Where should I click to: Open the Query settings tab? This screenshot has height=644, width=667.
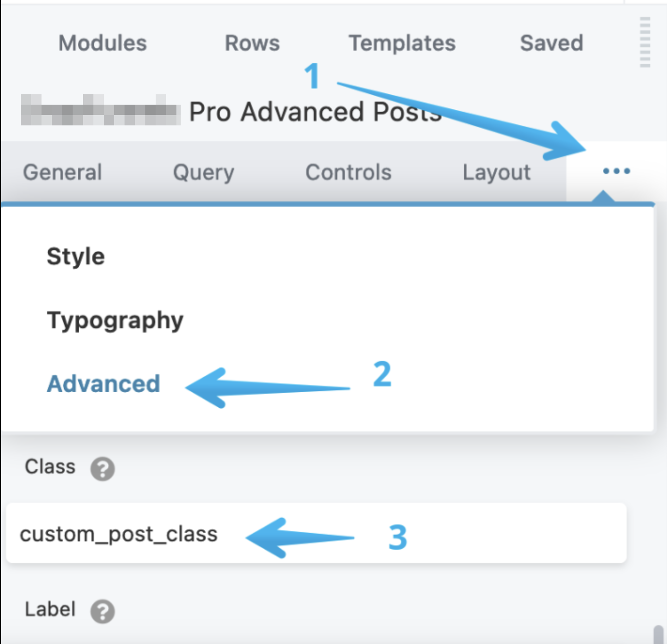tap(203, 172)
